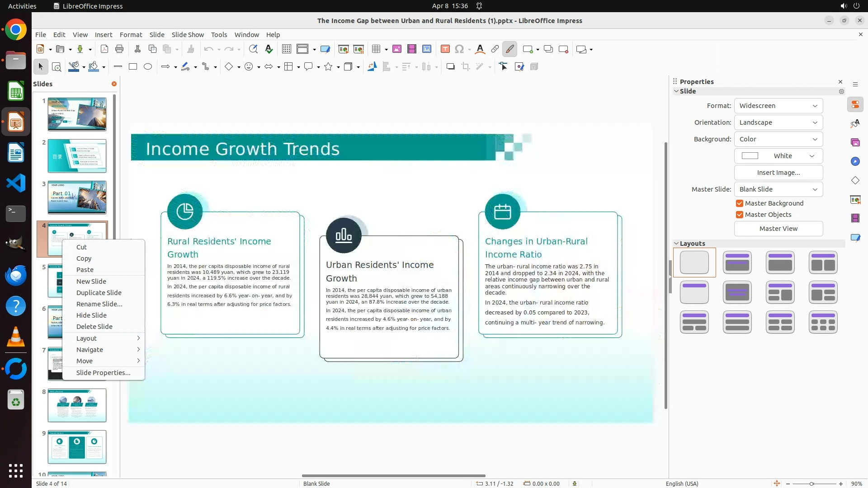868x488 pixels.
Task: Click the Display Grid icon
Action: 287,49
